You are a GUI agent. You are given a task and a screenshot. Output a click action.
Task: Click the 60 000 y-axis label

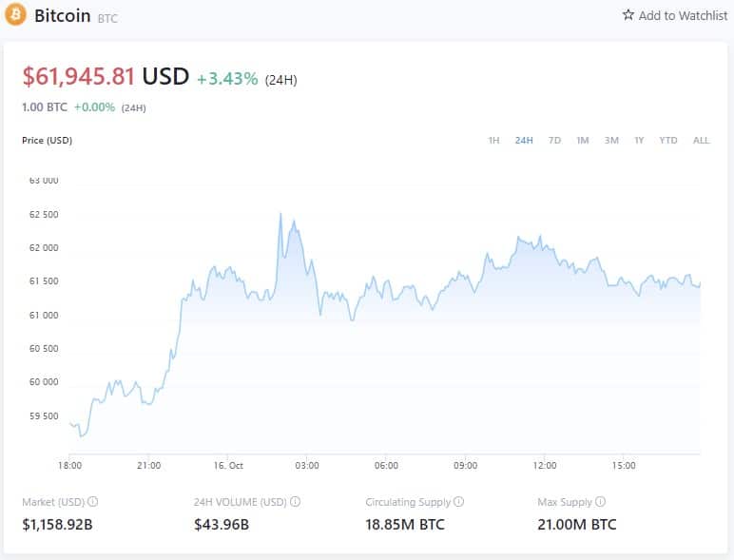coord(44,382)
